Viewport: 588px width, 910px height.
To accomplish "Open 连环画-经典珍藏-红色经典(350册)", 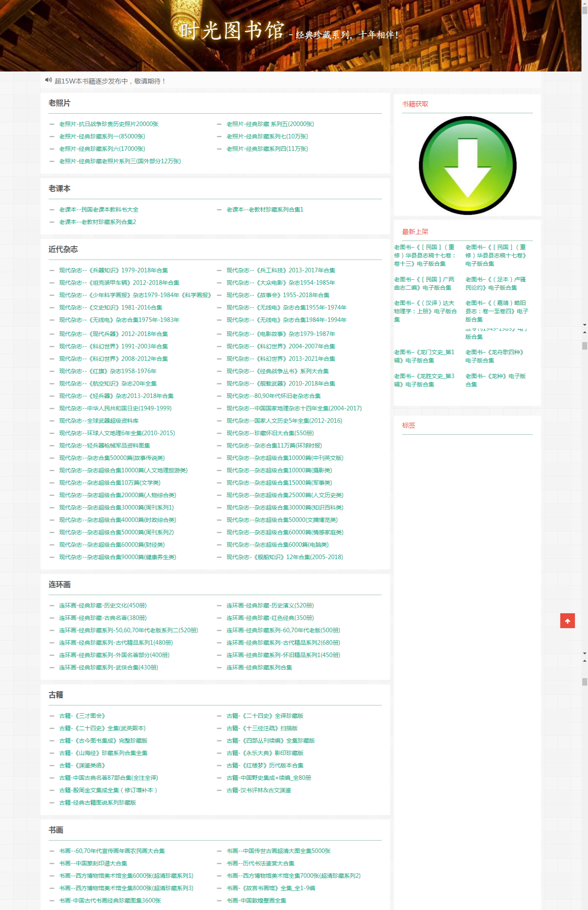I will [x=270, y=618].
